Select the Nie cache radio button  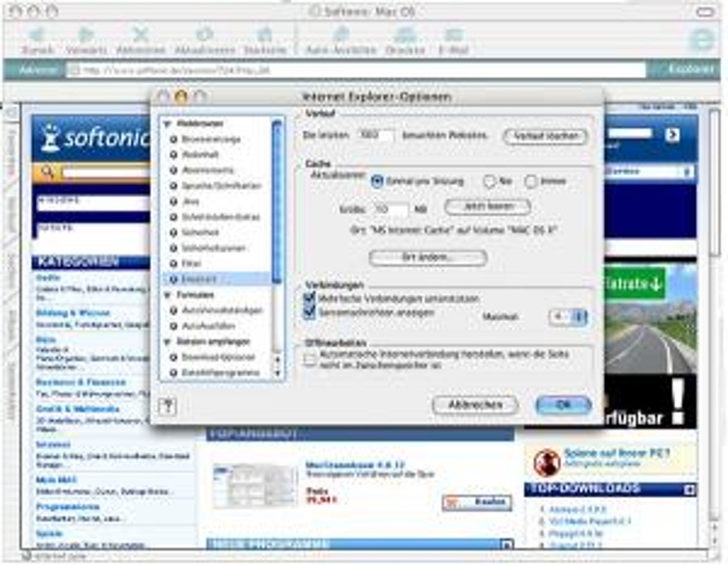point(489,181)
